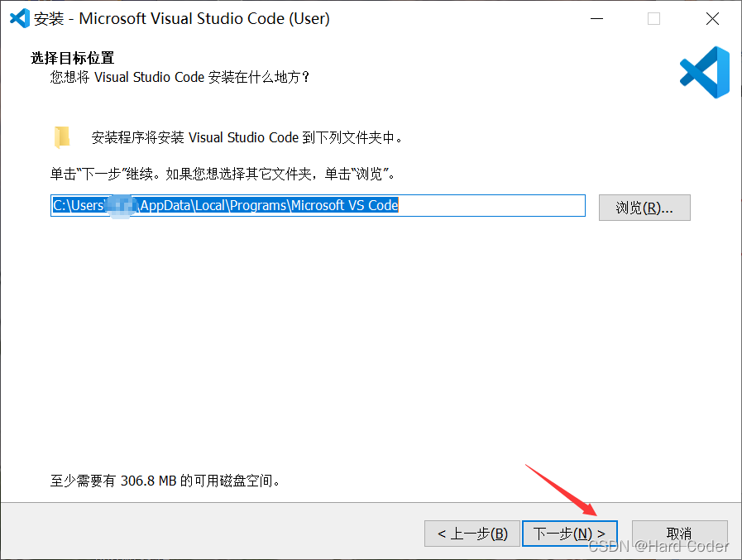Go back with 上一步(B) button

pos(472,534)
